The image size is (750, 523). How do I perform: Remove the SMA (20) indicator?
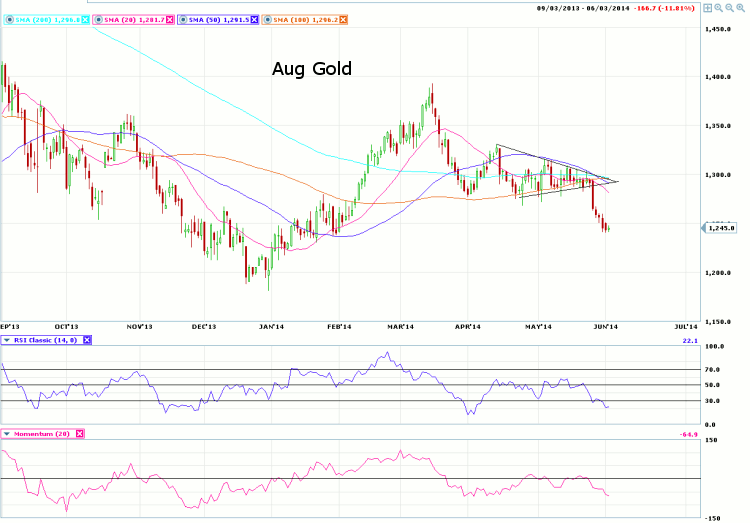tap(169, 19)
